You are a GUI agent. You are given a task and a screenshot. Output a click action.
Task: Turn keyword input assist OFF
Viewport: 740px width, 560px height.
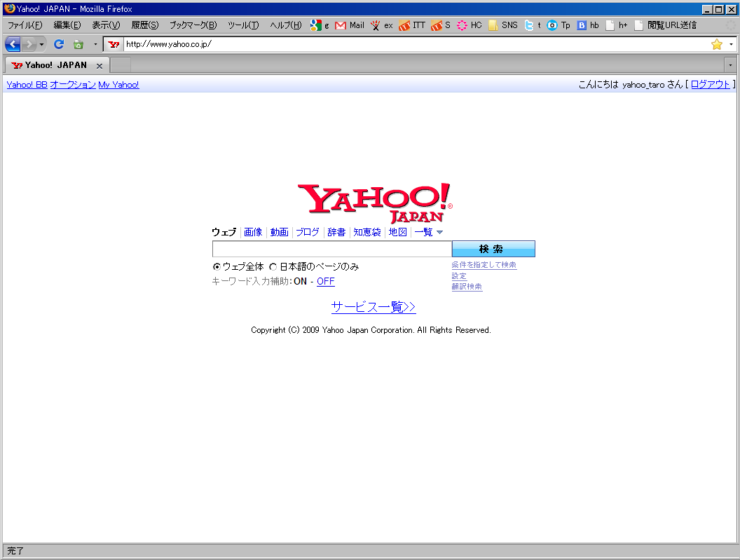326,282
